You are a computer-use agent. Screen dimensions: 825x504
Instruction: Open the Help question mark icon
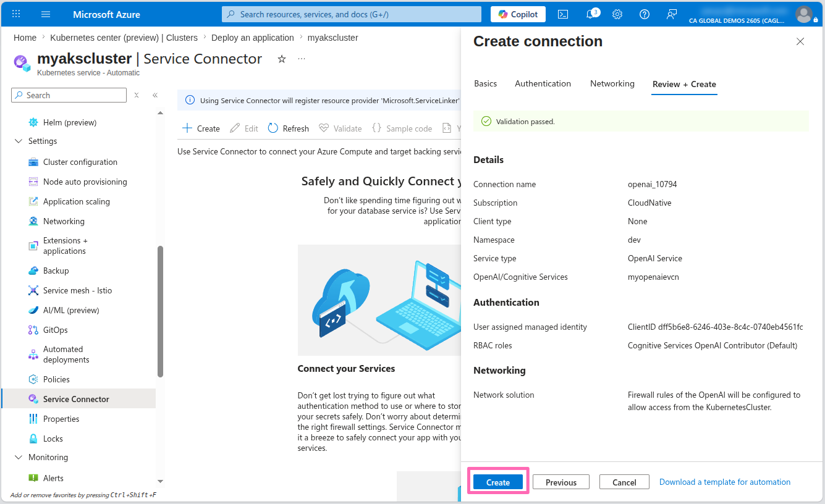[x=645, y=14]
